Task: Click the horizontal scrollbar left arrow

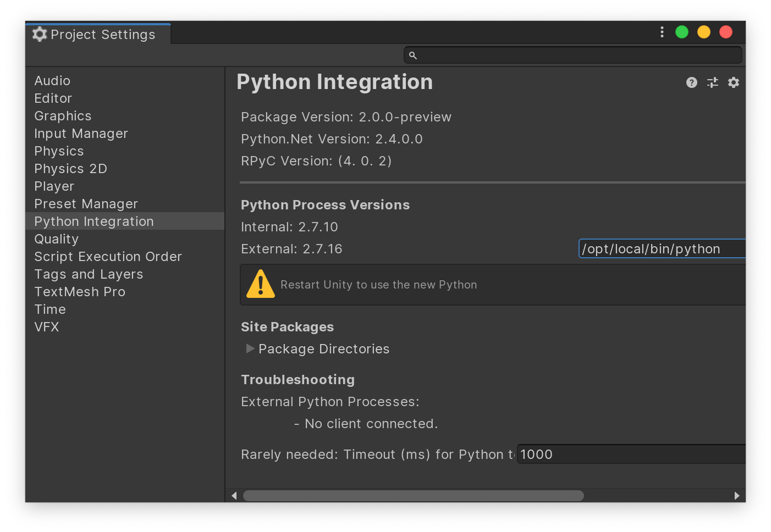Action: tap(234, 496)
